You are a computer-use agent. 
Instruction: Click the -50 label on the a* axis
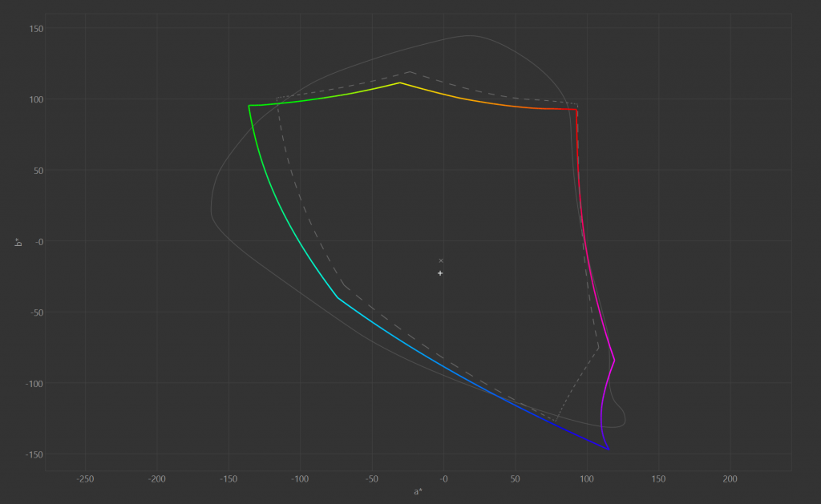pyautogui.click(x=372, y=479)
